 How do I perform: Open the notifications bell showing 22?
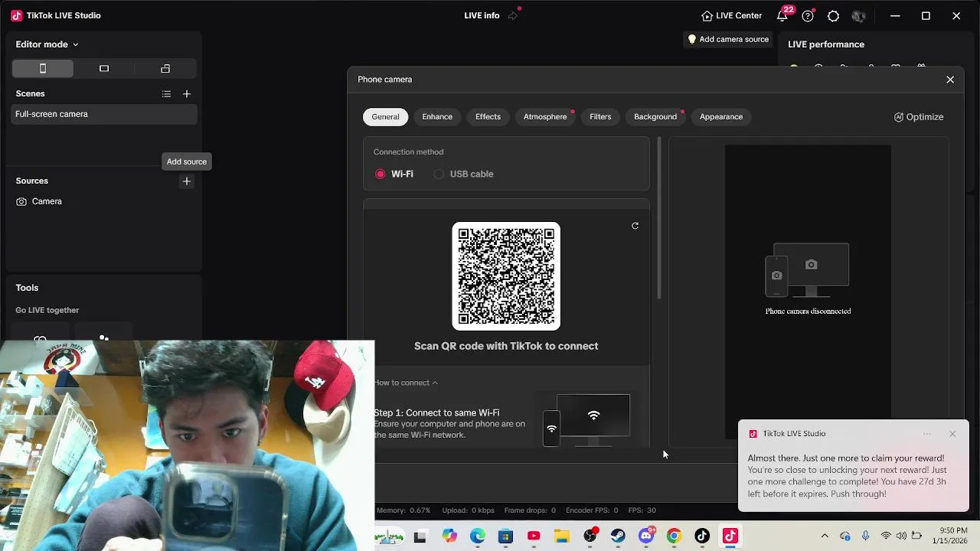782,15
